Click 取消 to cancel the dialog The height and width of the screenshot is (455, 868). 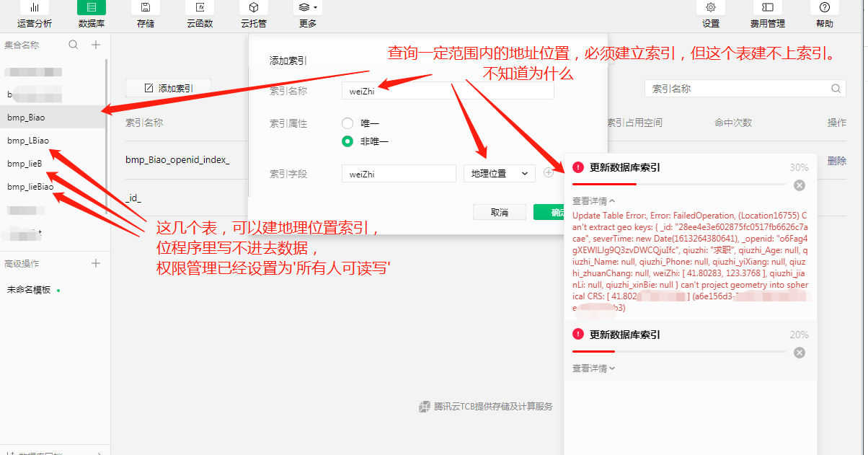click(499, 212)
